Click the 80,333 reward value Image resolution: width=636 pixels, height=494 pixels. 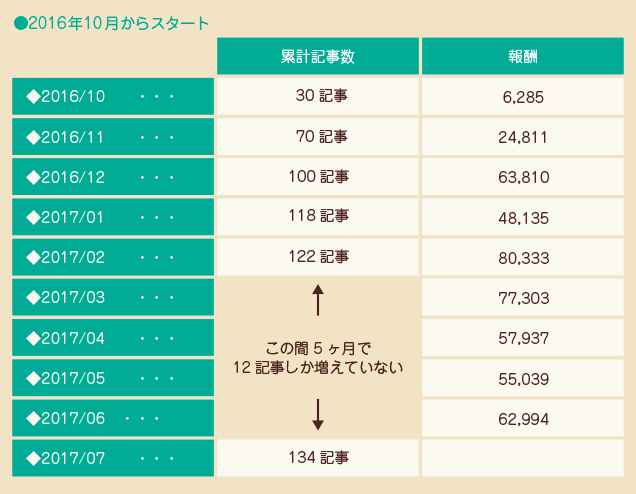pyautogui.click(x=523, y=258)
